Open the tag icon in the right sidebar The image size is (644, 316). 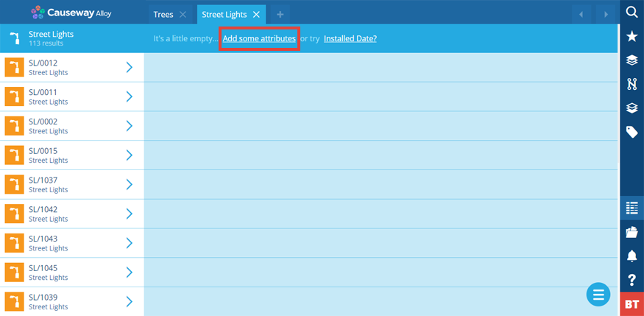tap(631, 132)
